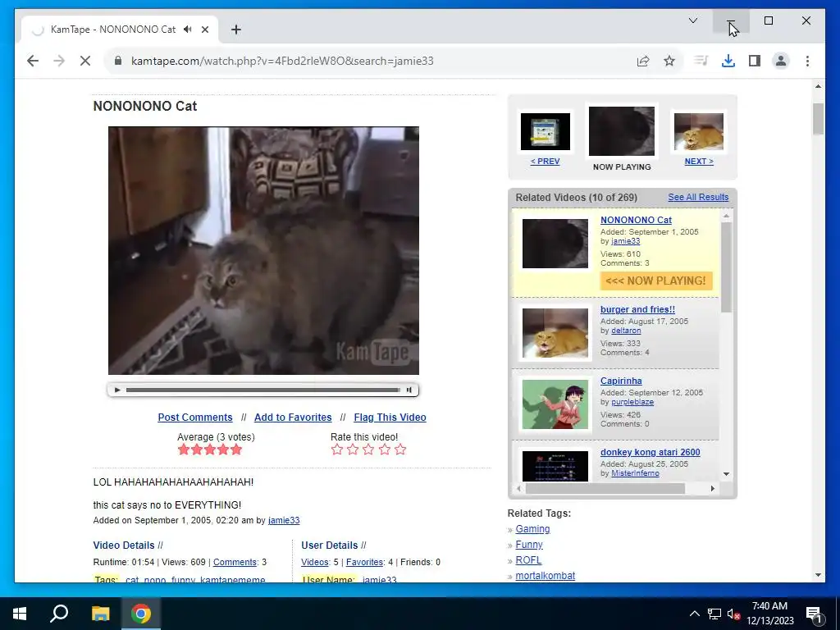Image resolution: width=840 pixels, height=630 pixels.
Task: Open the Post Comments link
Action: (195, 418)
